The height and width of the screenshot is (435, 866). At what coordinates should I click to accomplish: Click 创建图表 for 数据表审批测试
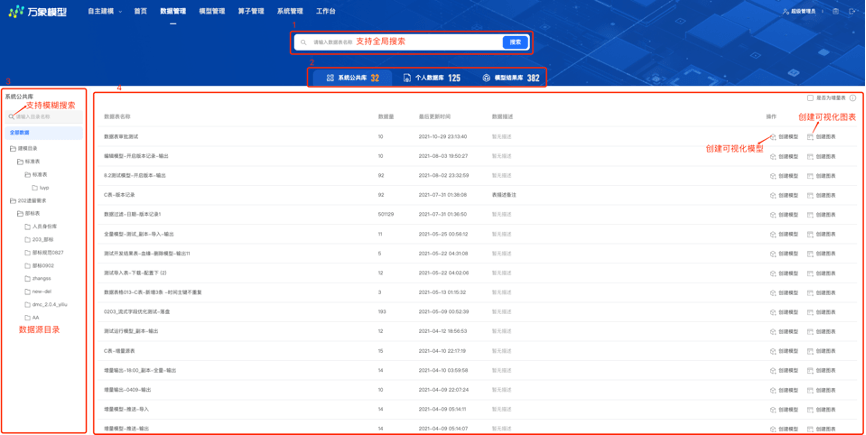click(x=821, y=136)
